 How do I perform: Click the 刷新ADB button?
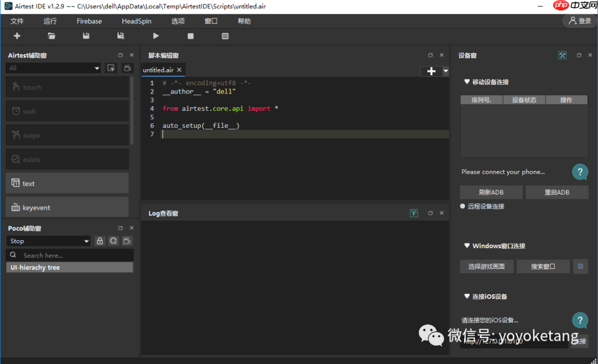click(x=491, y=192)
